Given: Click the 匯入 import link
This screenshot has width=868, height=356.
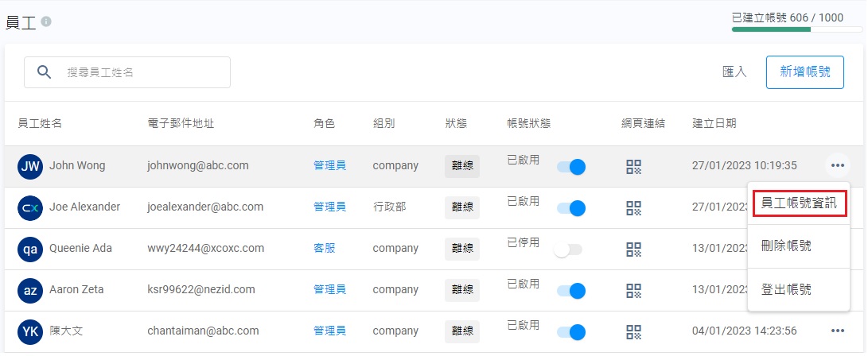Looking at the screenshot, I should (734, 72).
